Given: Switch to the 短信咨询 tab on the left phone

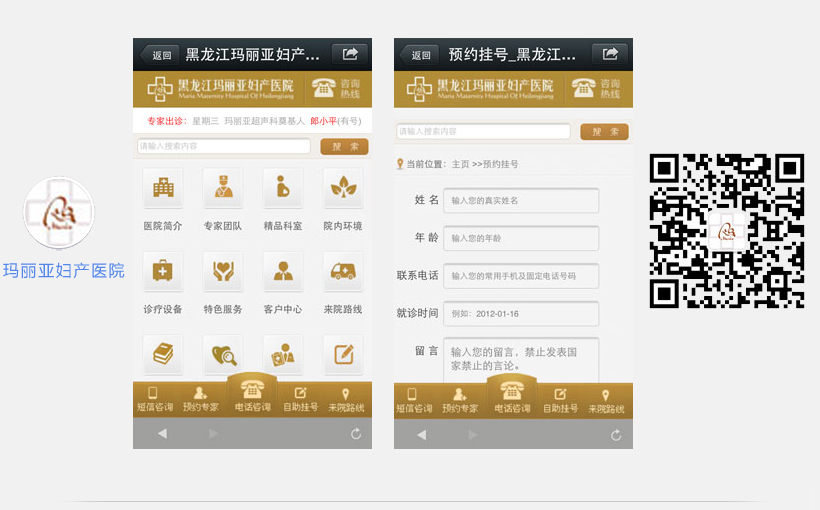Looking at the screenshot, I should point(154,400).
